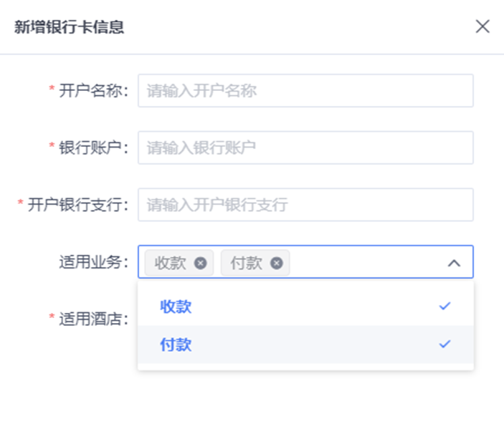The image size is (504, 434).
Task: Focus the 银行账户 input field
Action: 305,148
